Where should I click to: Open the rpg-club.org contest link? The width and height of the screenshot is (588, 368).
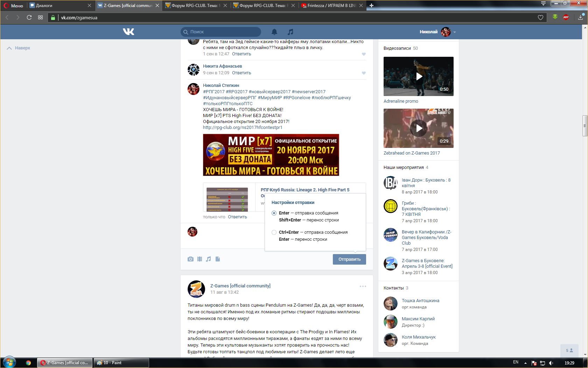point(243,128)
